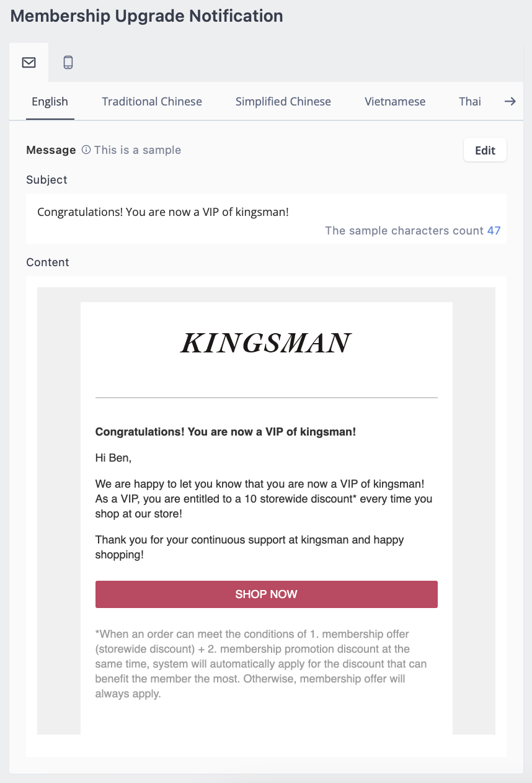Screen dimensions: 532x783
Task: Click the SHOP NOW button in the email
Action: (x=267, y=594)
